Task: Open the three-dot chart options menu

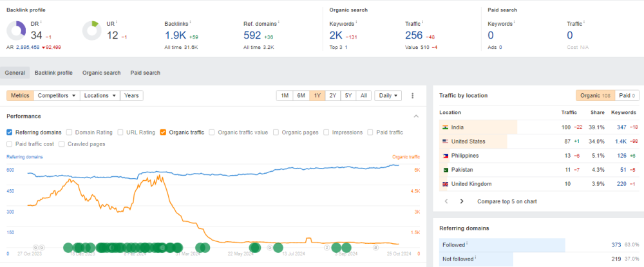Action: point(413,96)
